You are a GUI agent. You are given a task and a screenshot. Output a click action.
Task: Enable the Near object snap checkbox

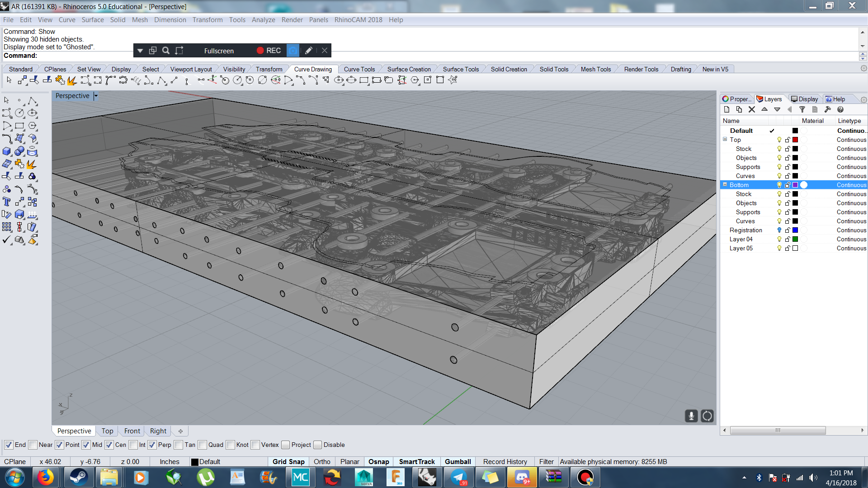(x=33, y=445)
